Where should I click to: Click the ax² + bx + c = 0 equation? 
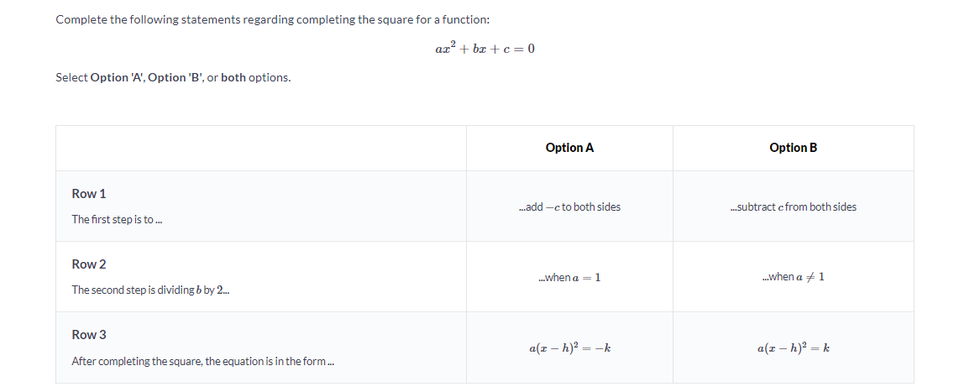coord(485,49)
